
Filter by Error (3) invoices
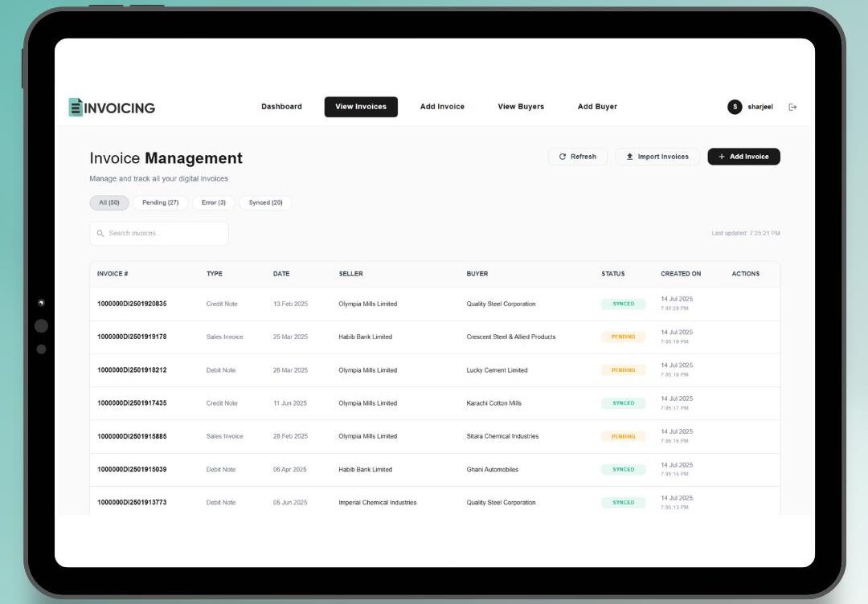[214, 203]
